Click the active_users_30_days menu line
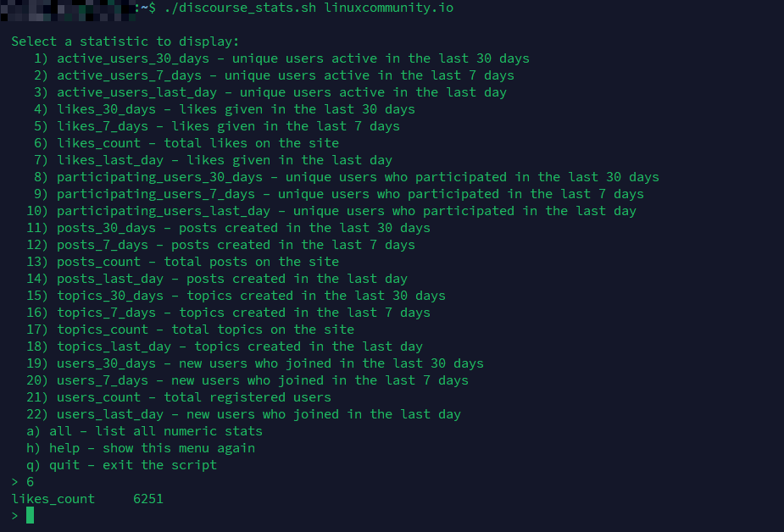This screenshot has width=784, height=532. tap(292, 58)
